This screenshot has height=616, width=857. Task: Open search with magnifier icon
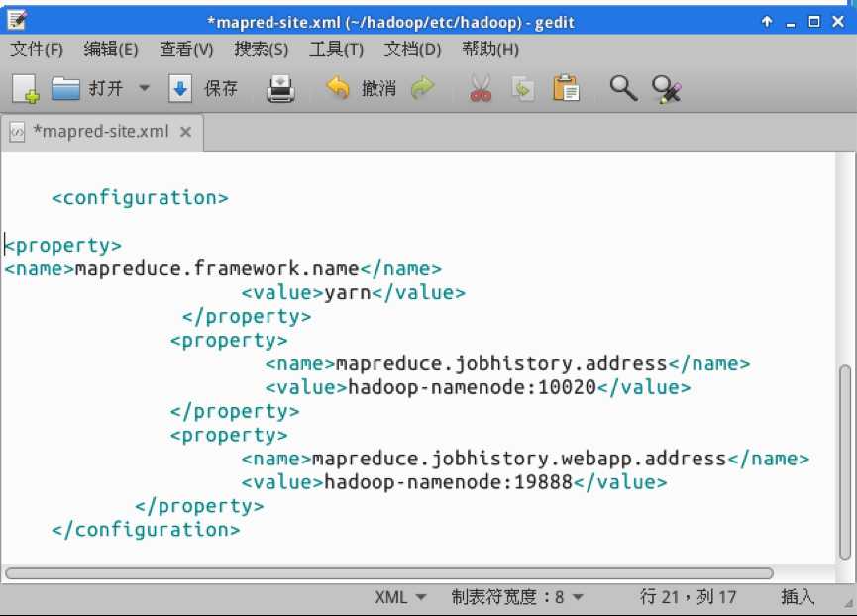pos(623,88)
